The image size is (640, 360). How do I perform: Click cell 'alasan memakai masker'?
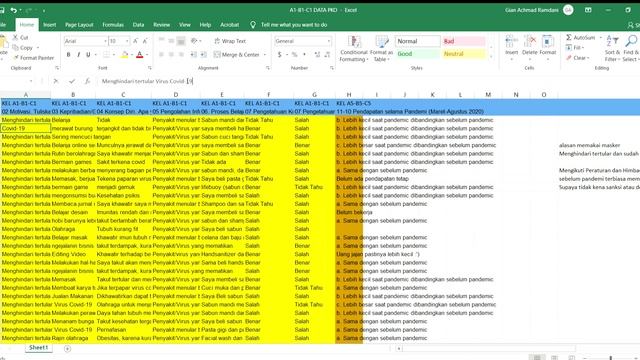click(589, 145)
